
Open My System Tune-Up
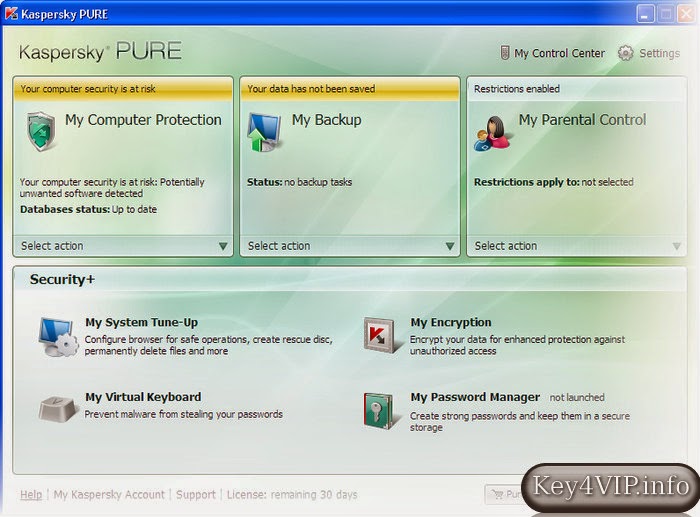tap(142, 322)
